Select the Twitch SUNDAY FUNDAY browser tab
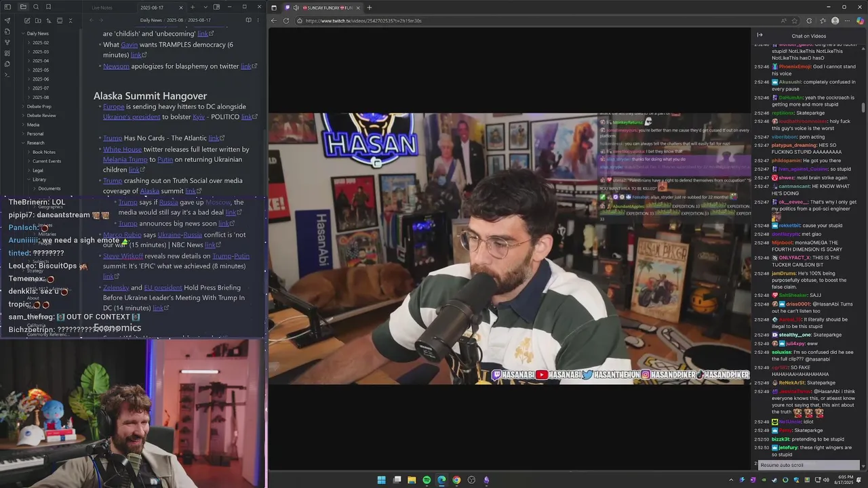The image size is (868, 488). tap(323, 7)
